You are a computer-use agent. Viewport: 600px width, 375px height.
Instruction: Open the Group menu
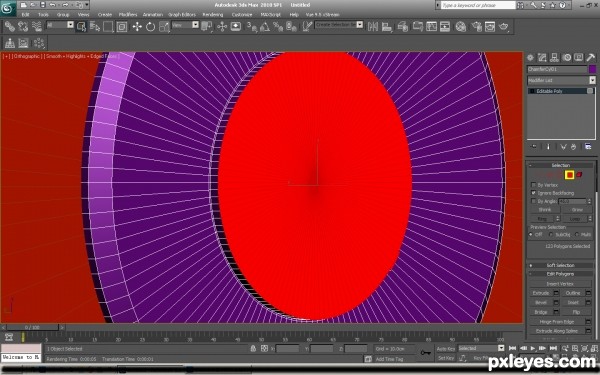(63, 15)
